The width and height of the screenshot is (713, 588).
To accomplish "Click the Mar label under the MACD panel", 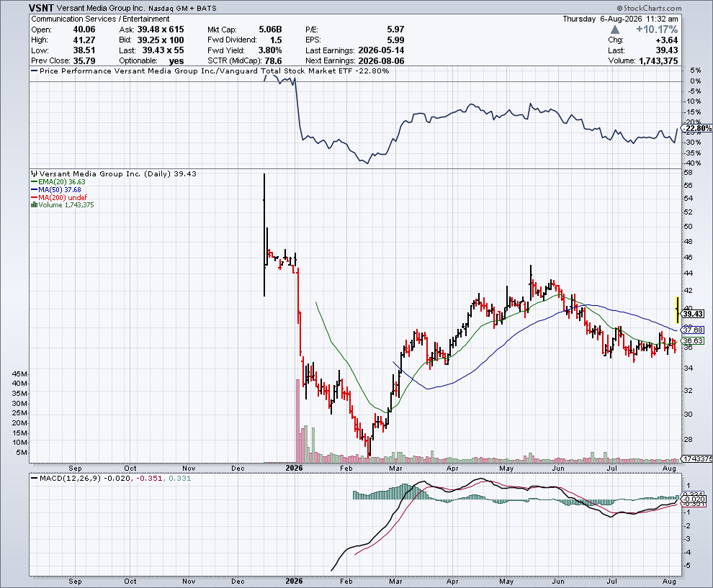I will (x=395, y=582).
